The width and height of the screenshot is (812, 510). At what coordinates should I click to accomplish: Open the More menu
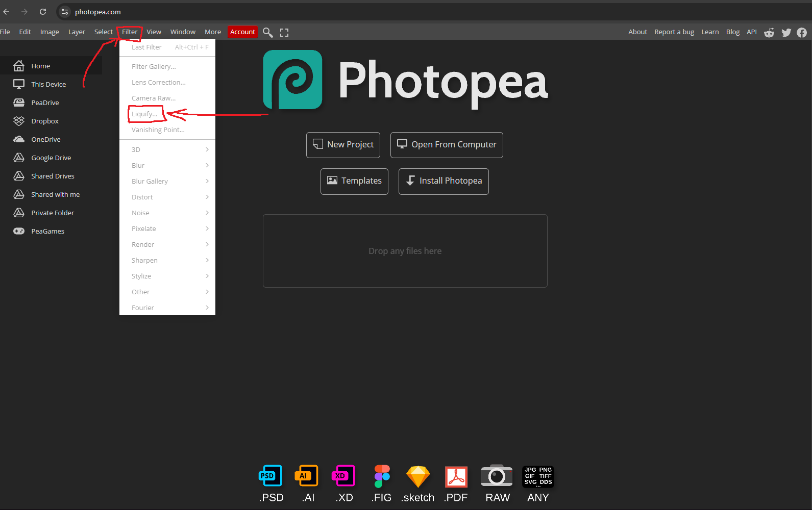213,32
